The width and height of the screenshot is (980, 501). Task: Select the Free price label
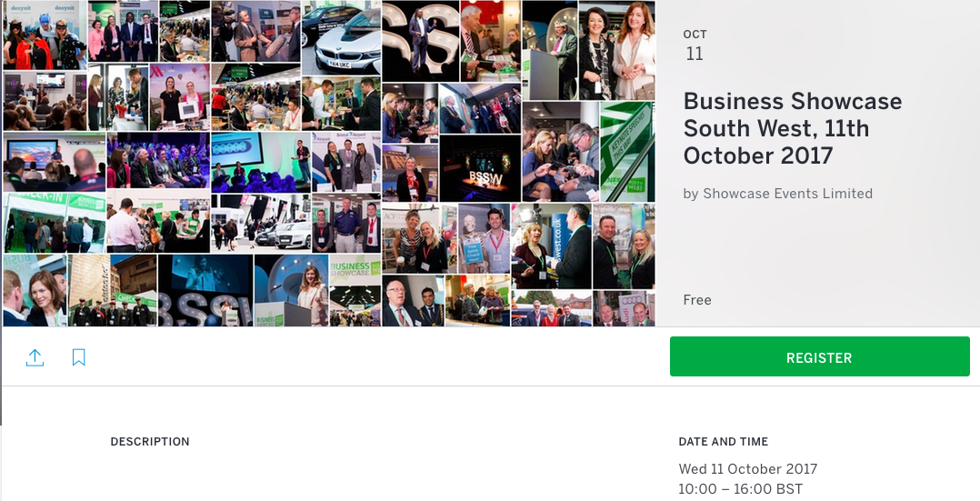(697, 300)
